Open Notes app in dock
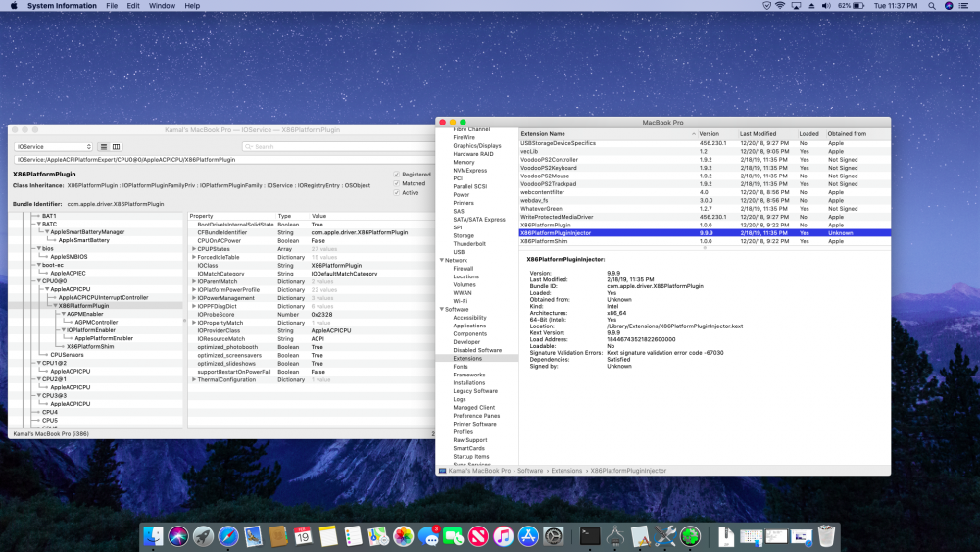The image size is (980, 552). (x=328, y=536)
